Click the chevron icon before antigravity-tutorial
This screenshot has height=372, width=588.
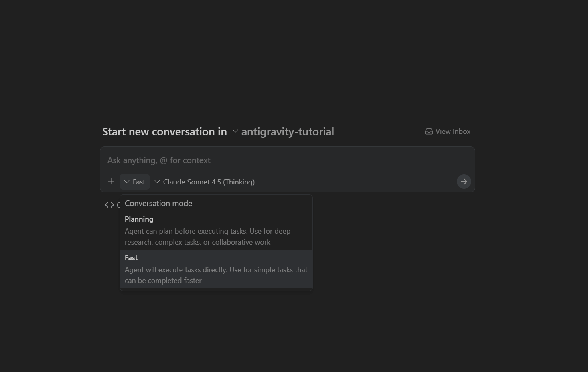[x=235, y=131]
